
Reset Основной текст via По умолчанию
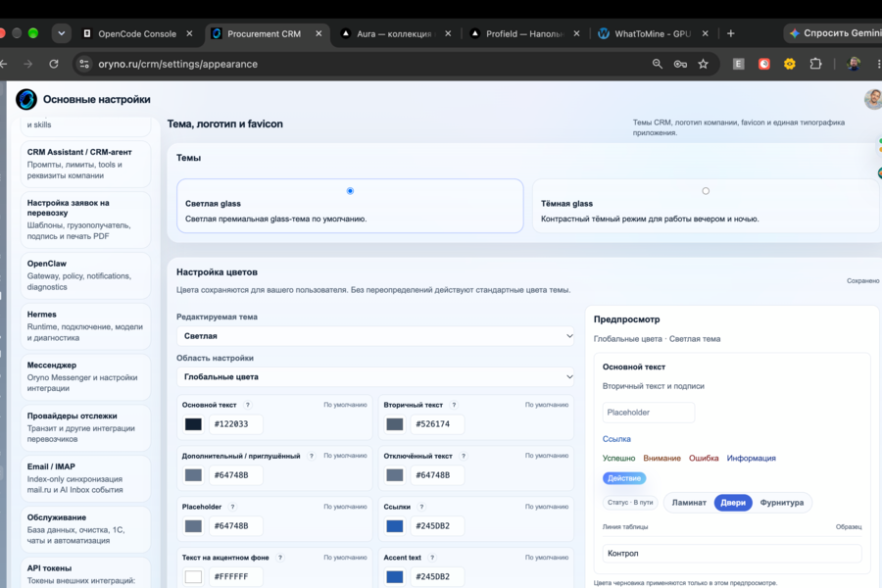(x=345, y=405)
